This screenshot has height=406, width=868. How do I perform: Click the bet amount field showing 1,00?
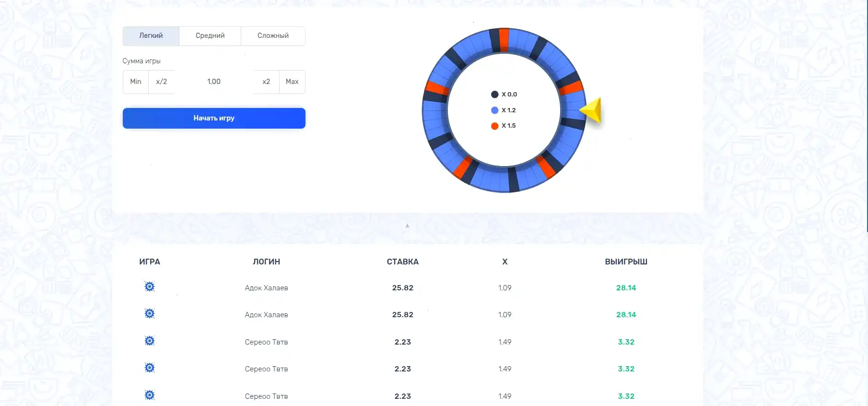pyautogui.click(x=214, y=82)
